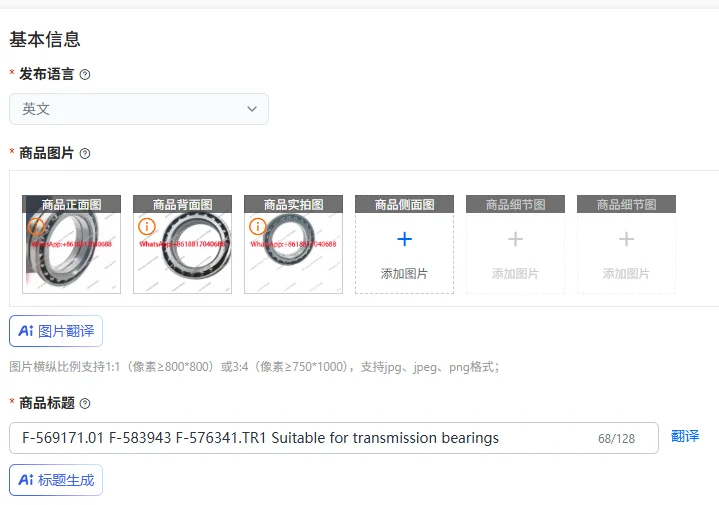Click the Ai 标题生成 button

[56, 480]
